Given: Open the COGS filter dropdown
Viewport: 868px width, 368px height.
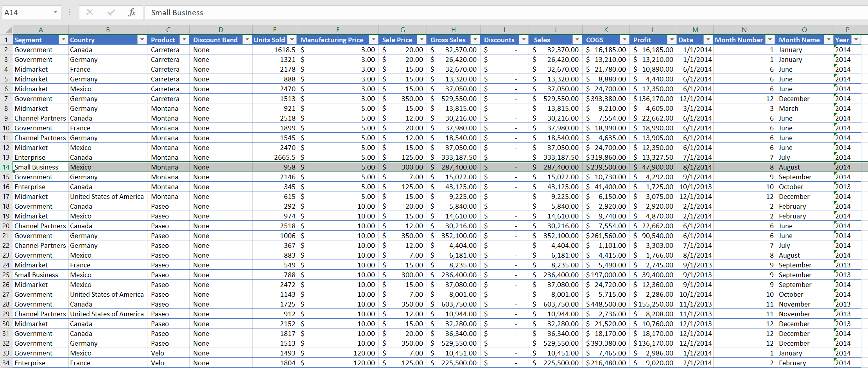Looking at the screenshot, I should 624,40.
